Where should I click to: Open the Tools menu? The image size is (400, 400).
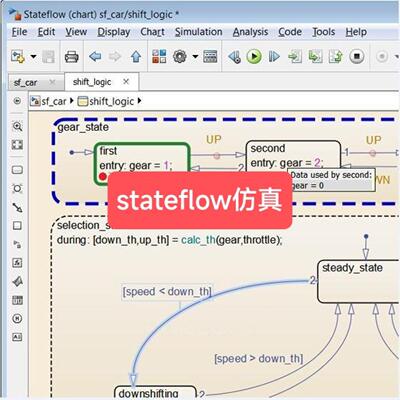point(324,32)
